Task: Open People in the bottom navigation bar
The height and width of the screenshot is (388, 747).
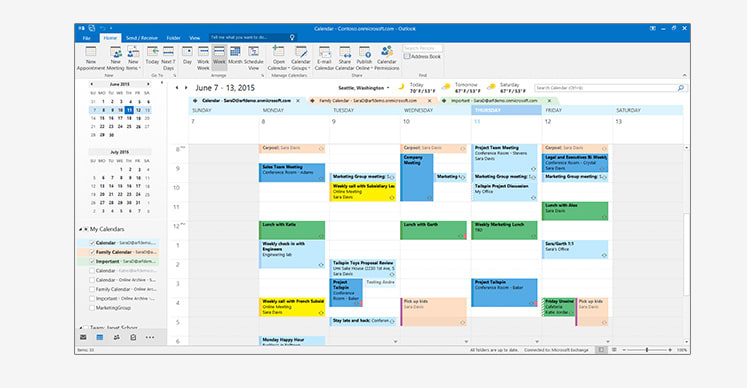Action: 117,337
